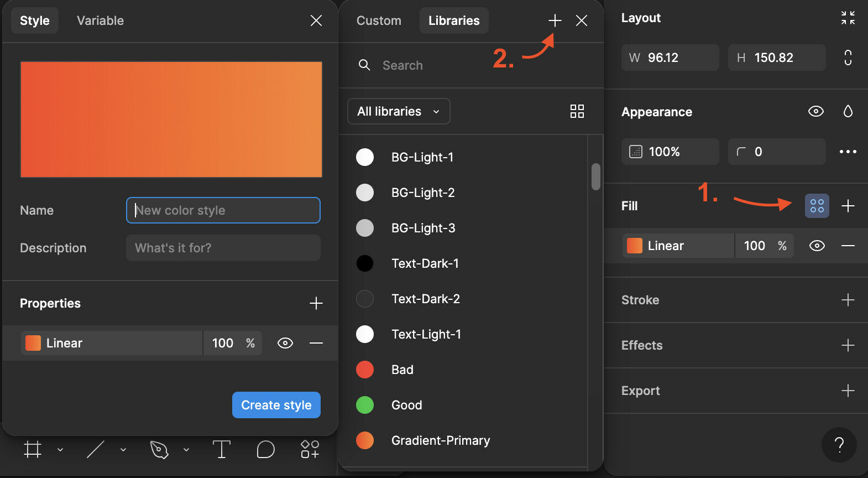Expand the Line tool options chevron
The width and height of the screenshot is (868, 478).
(123, 450)
